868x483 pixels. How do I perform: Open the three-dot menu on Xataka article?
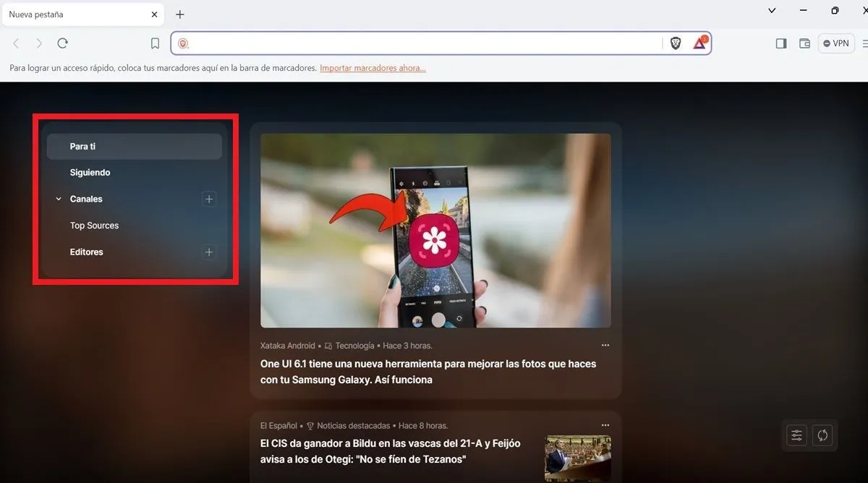pyautogui.click(x=605, y=346)
